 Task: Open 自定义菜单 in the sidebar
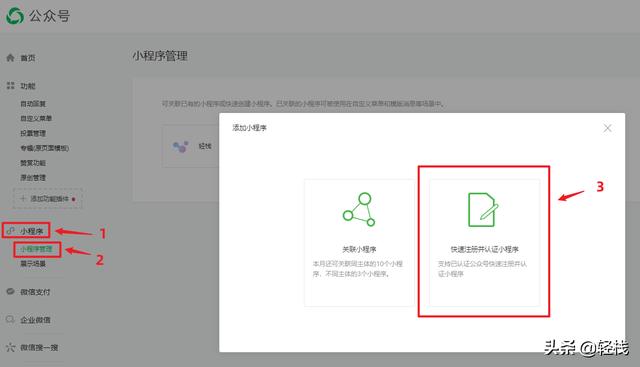tap(36, 118)
